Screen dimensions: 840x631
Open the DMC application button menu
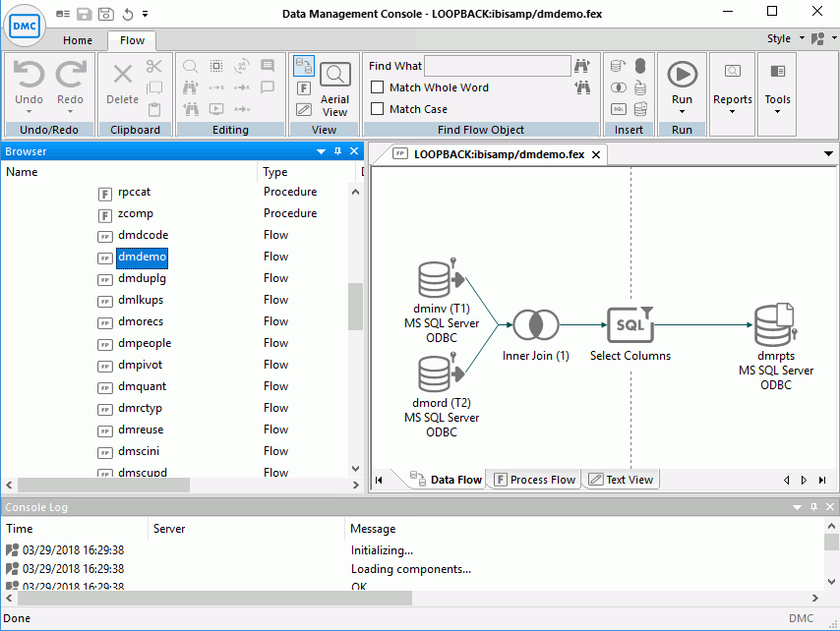[x=25, y=27]
